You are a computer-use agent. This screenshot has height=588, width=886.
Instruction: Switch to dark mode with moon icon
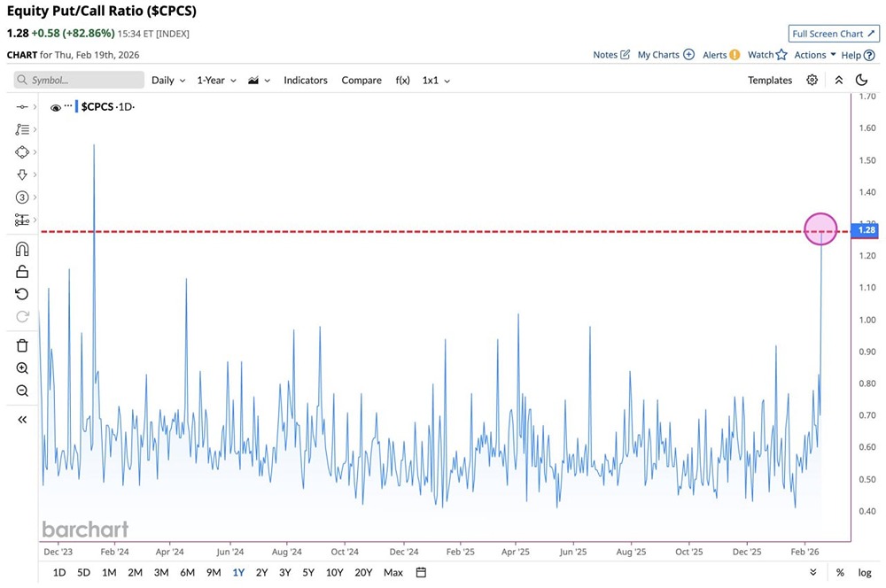(x=861, y=80)
